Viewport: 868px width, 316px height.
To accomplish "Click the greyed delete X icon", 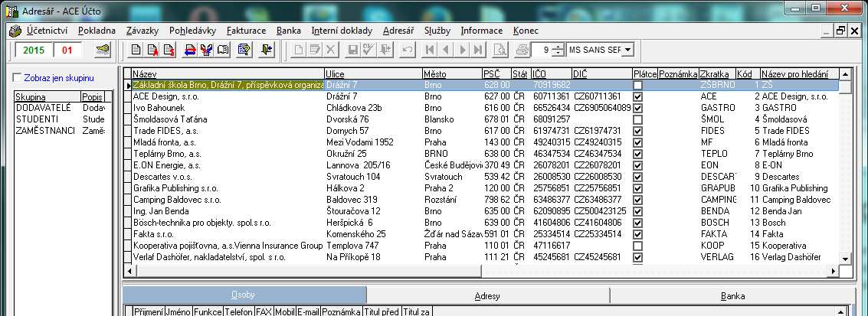I will click(331, 50).
